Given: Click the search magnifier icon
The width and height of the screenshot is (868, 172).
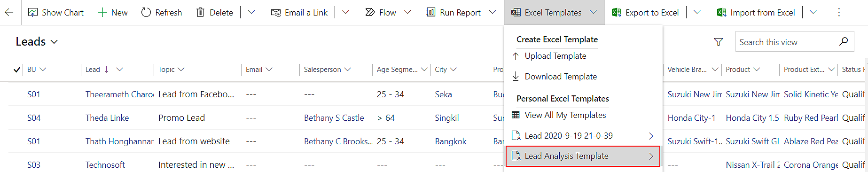Looking at the screenshot, I should [x=844, y=41].
